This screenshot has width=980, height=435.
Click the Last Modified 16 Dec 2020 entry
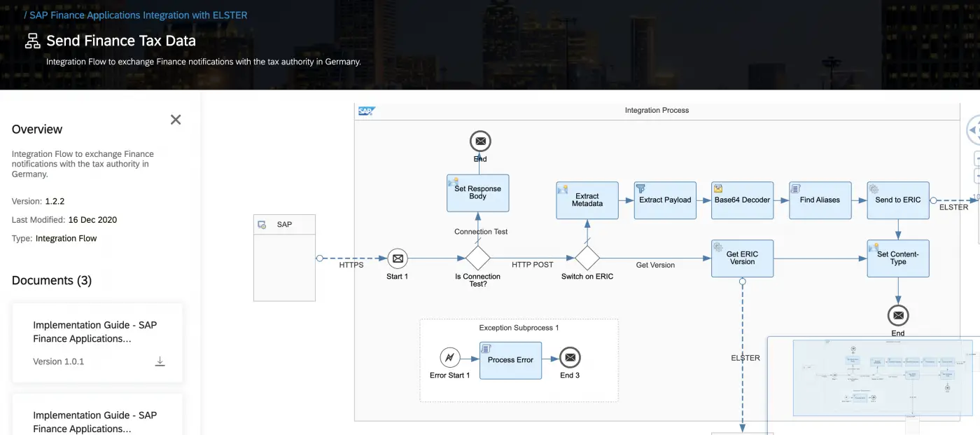(64, 219)
